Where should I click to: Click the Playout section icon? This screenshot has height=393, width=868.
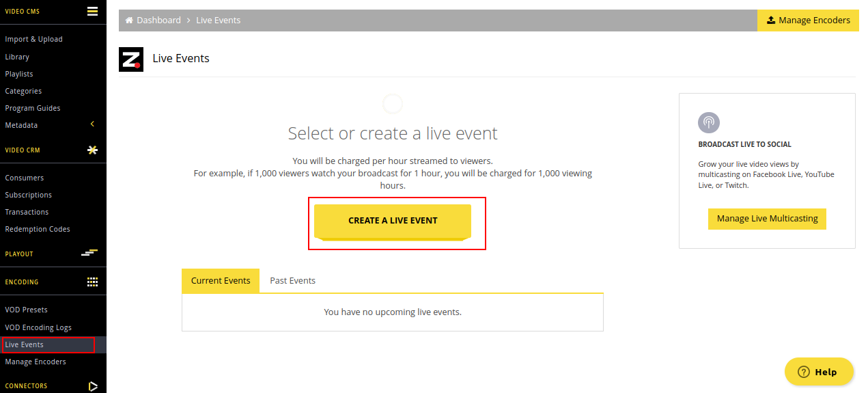(89, 253)
